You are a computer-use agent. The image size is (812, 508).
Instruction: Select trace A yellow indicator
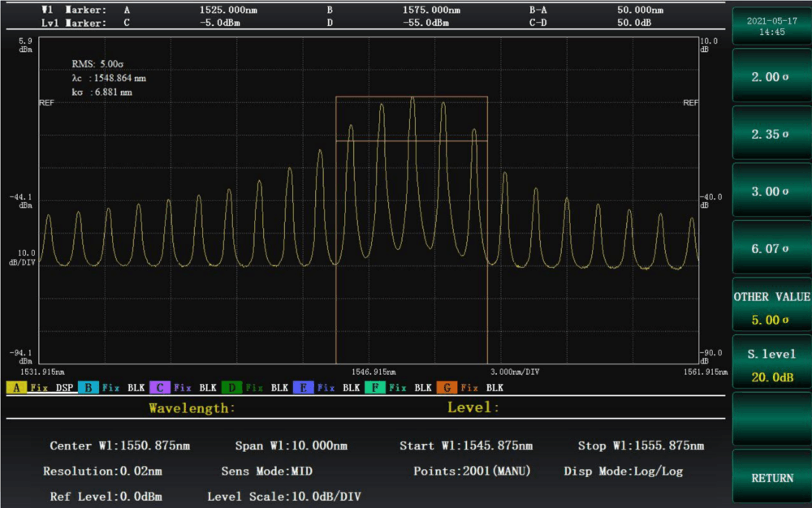16,388
